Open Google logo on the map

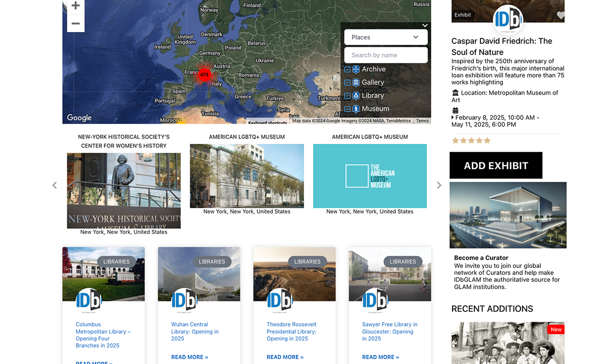[79, 118]
